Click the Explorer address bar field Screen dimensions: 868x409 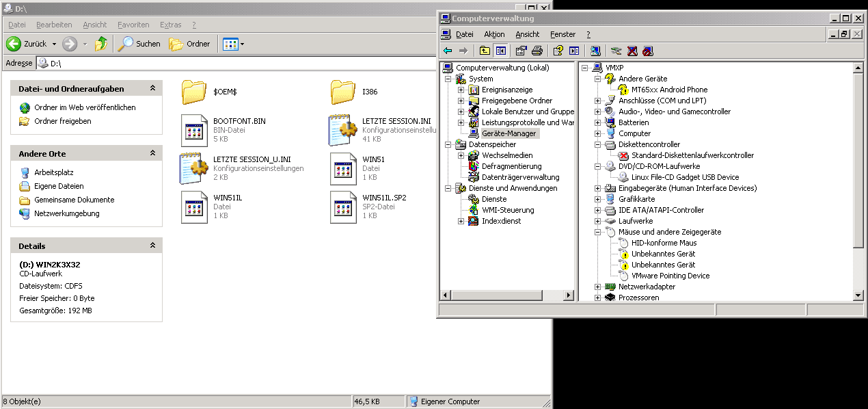tap(236, 63)
